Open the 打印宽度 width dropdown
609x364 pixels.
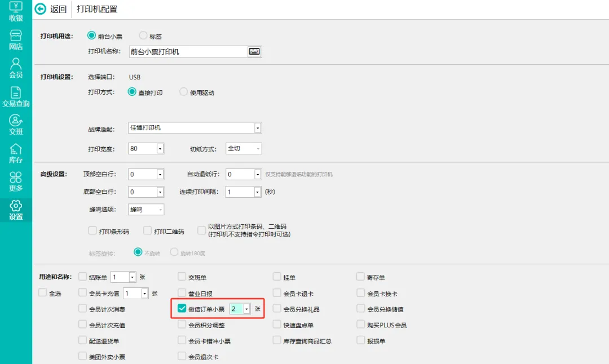point(160,149)
